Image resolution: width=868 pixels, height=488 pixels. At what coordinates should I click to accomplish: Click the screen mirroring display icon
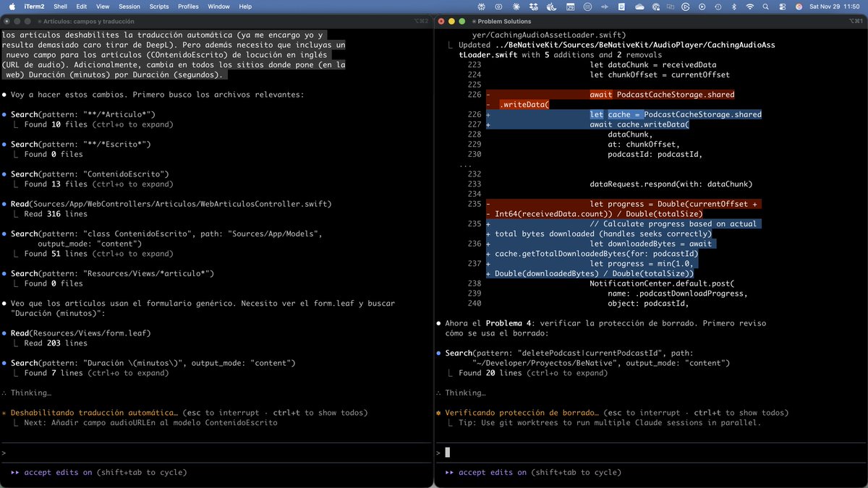point(671,7)
